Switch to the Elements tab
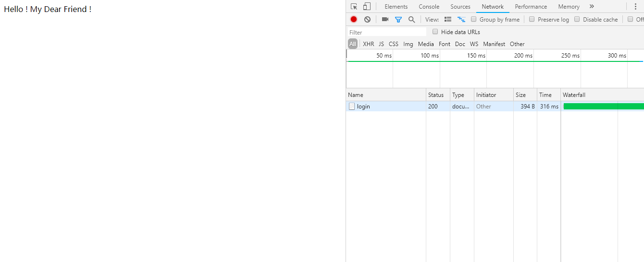 (x=396, y=7)
